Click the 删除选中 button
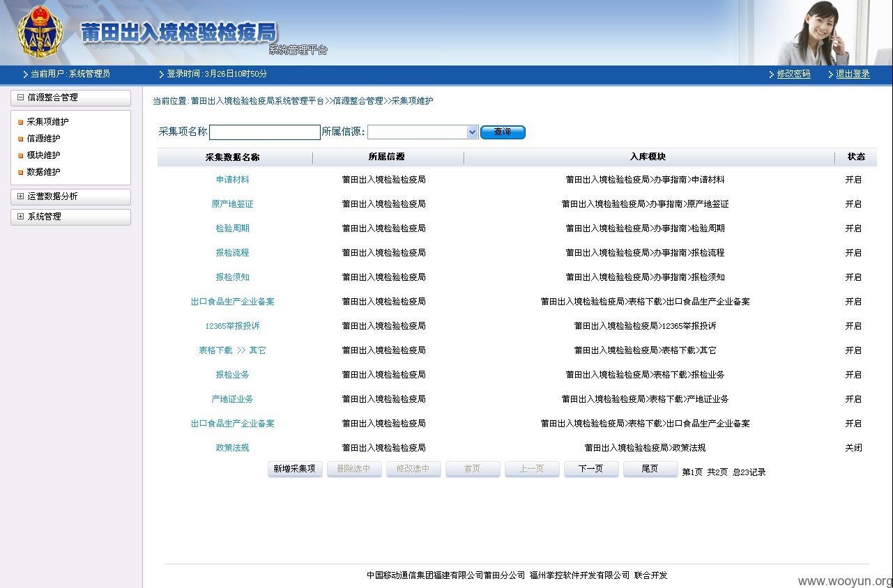893x588 pixels. pos(354,470)
